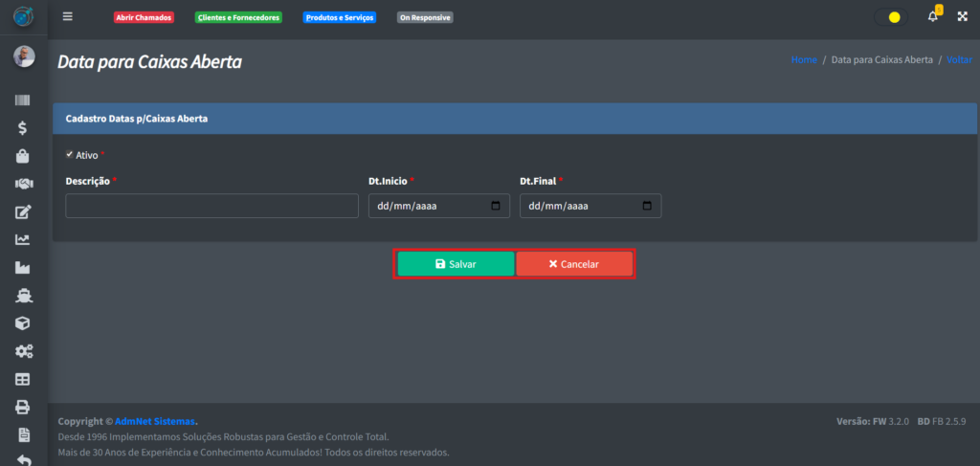
Task: Open the dollar sign finance menu
Action: [23, 128]
